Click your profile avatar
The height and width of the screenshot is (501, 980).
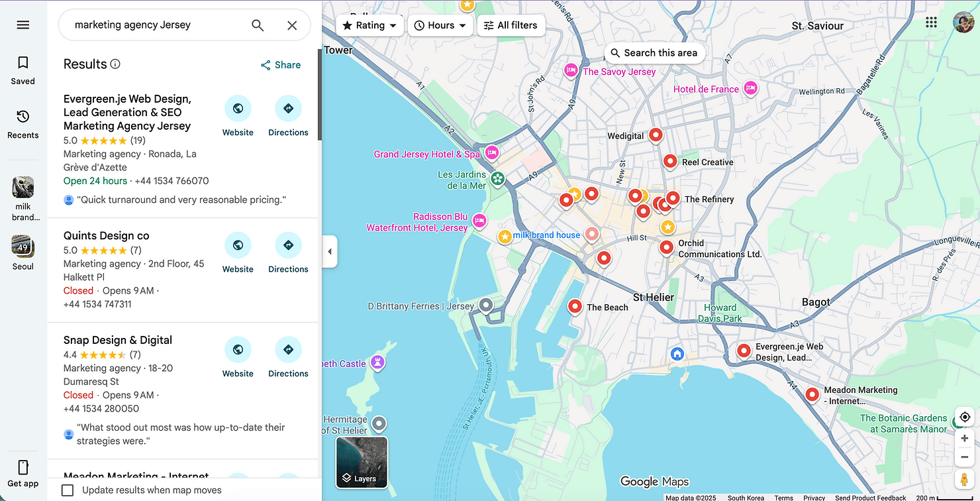pyautogui.click(x=963, y=22)
